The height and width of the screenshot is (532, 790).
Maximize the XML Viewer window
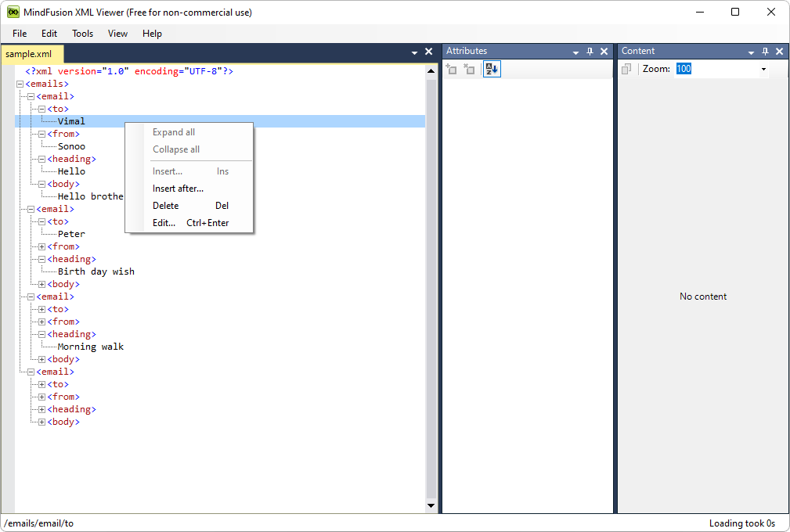coord(735,12)
